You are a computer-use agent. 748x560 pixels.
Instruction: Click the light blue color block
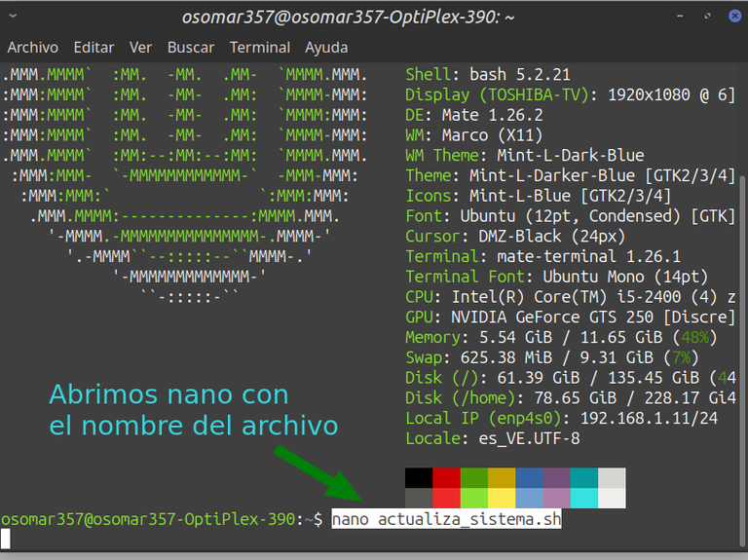tap(530, 498)
